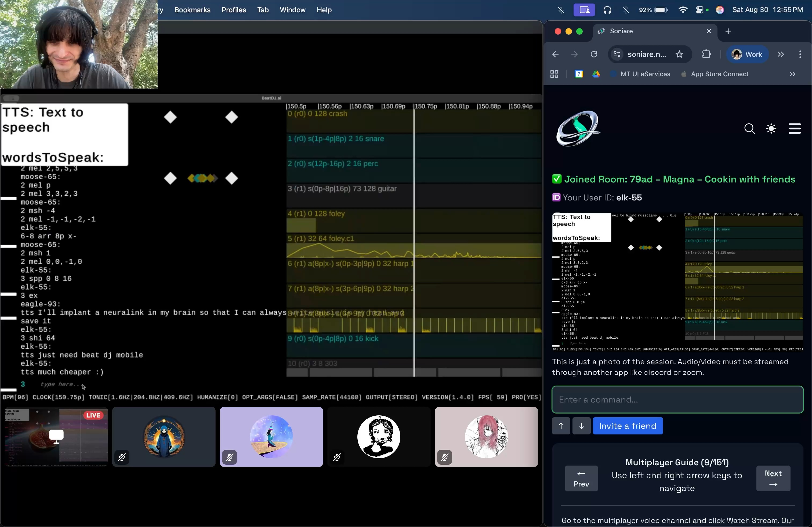Bookmark this page with the star icon
Viewport: 812px width, 527px height.
click(x=679, y=54)
